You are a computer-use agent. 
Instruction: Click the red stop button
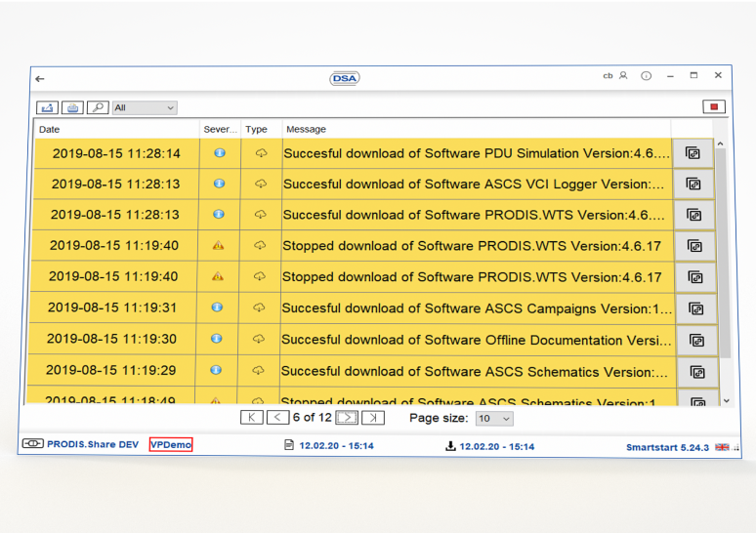point(714,106)
